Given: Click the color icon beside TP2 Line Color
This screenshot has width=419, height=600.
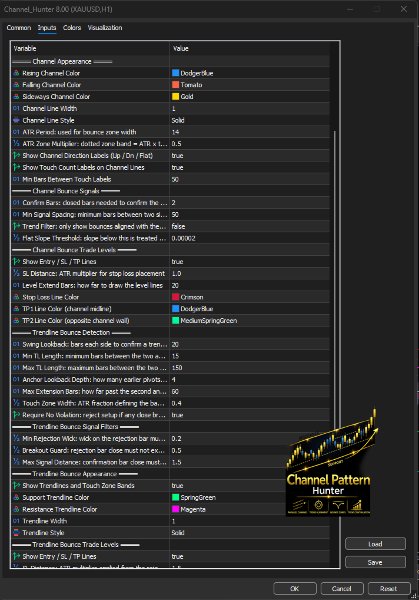Looking at the screenshot, I should click(16, 320).
